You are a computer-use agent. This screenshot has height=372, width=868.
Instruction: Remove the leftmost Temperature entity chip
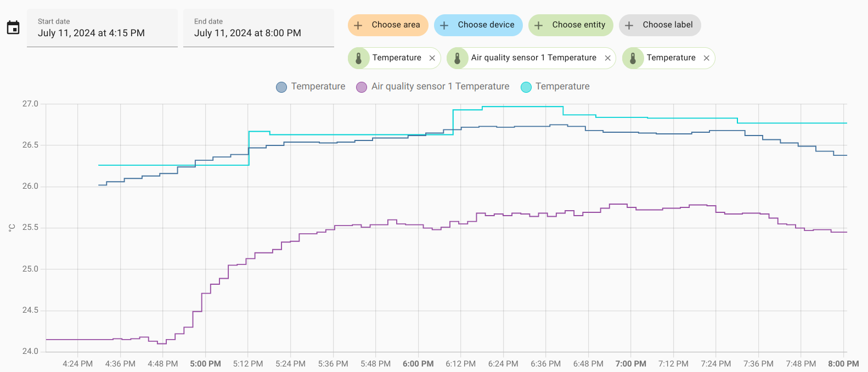(x=432, y=58)
